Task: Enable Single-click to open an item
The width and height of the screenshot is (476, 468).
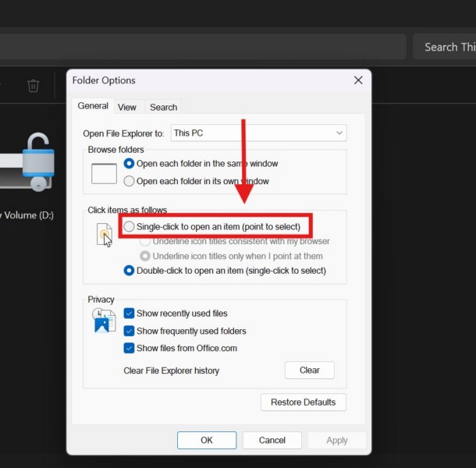Action: [x=130, y=226]
